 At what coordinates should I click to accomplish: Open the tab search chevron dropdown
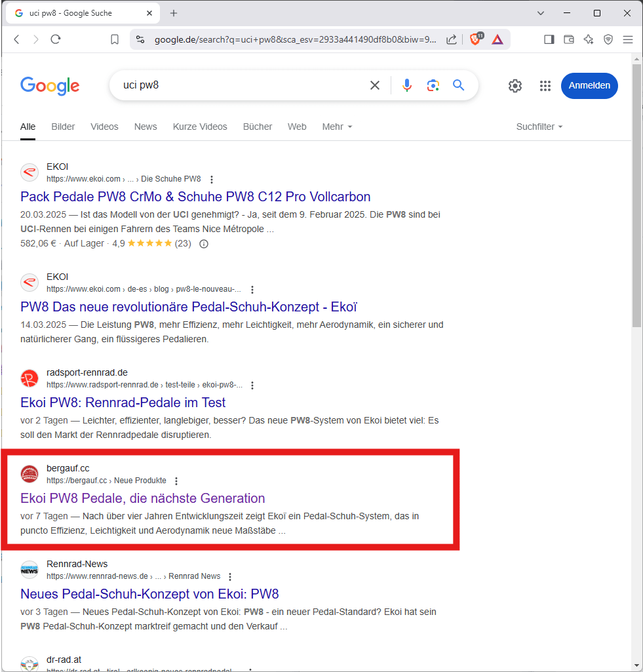pyautogui.click(x=541, y=13)
